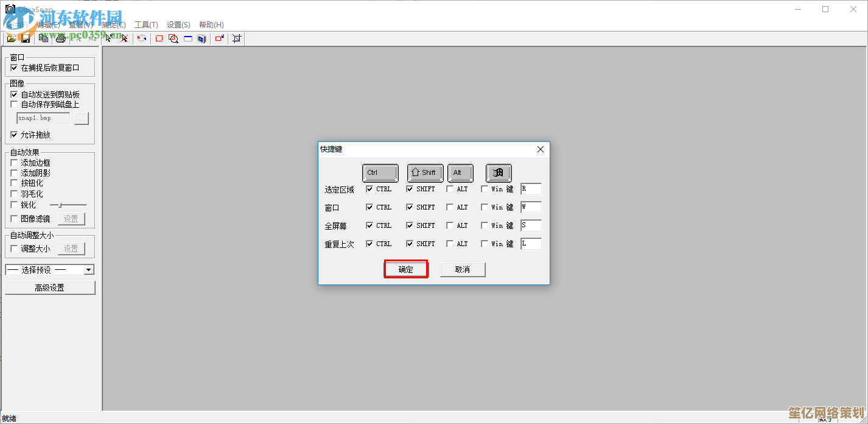Click 取消 to dismiss the dialog
Screen dimensions: 868x424
tap(463, 269)
